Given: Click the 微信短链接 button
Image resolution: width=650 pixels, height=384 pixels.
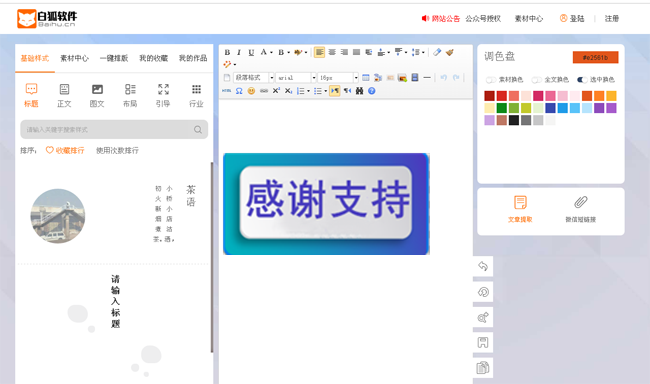Looking at the screenshot, I should click(580, 209).
